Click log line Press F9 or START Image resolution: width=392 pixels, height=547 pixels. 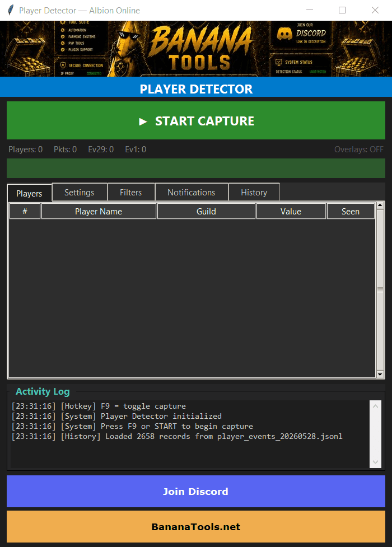132,426
